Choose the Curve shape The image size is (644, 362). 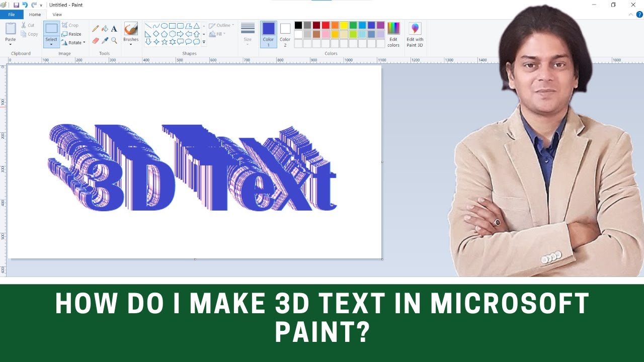(x=156, y=26)
